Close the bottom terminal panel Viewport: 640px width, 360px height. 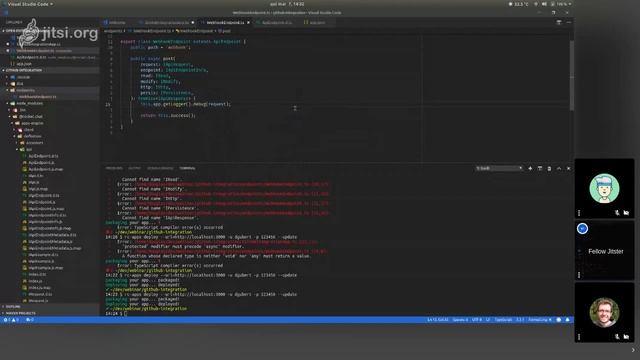tap(568, 169)
